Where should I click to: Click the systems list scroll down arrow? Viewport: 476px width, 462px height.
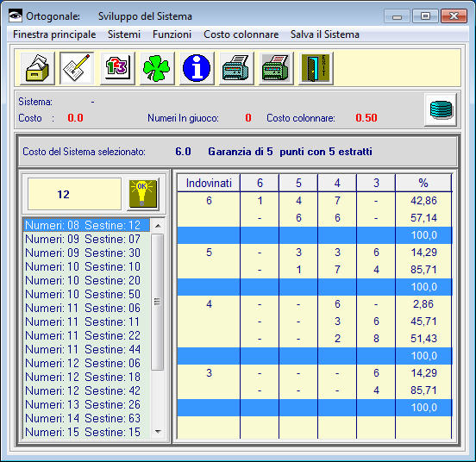(158, 431)
